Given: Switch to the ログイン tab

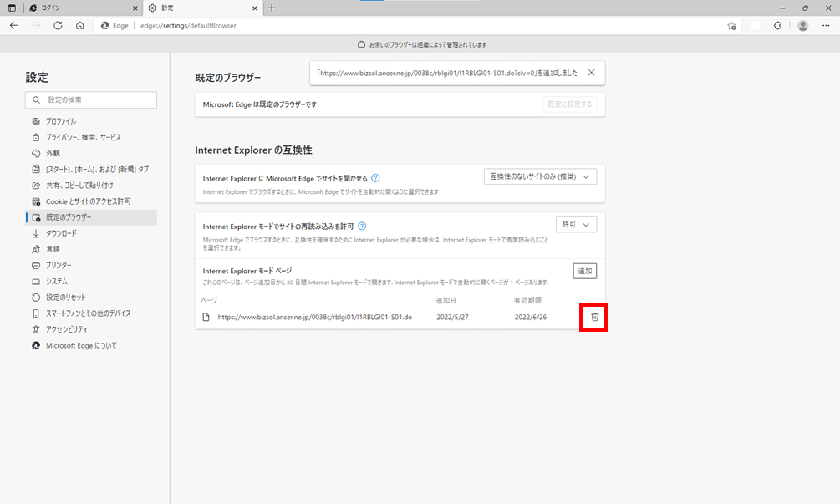Looking at the screenshot, I should (x=83, y=8).
